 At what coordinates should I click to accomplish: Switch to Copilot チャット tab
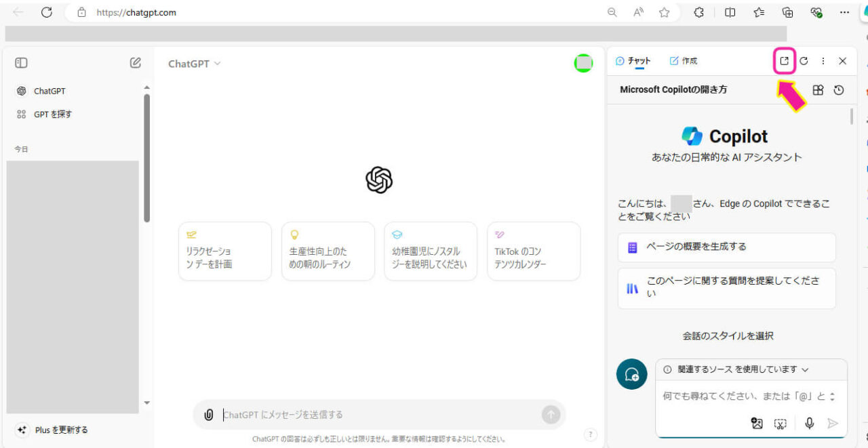click(633, 61)
